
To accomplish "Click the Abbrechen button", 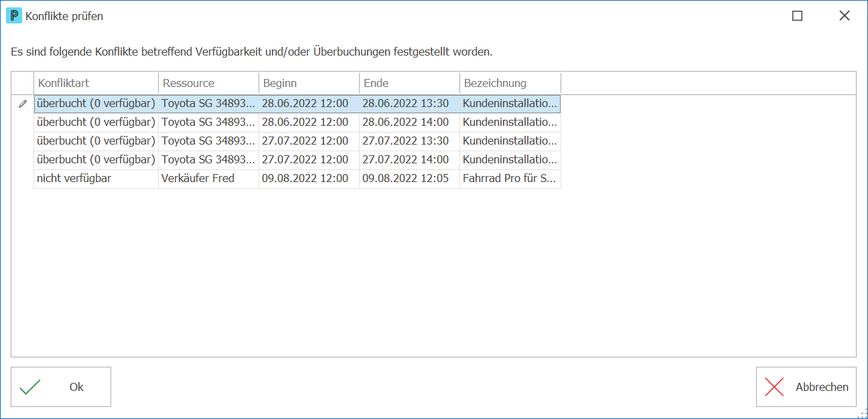I will [806, 387].
